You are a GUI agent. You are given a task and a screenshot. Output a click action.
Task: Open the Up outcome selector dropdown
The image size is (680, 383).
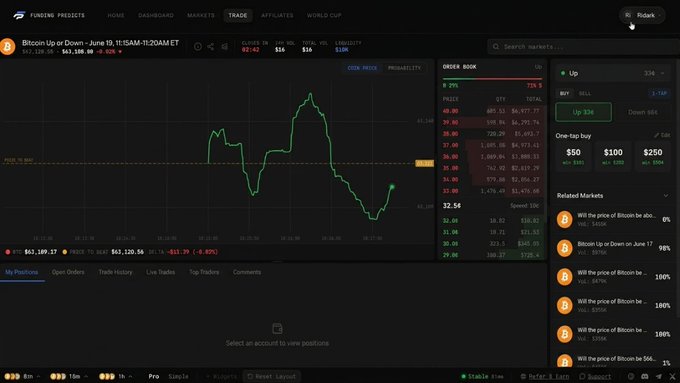pos(613,73)
